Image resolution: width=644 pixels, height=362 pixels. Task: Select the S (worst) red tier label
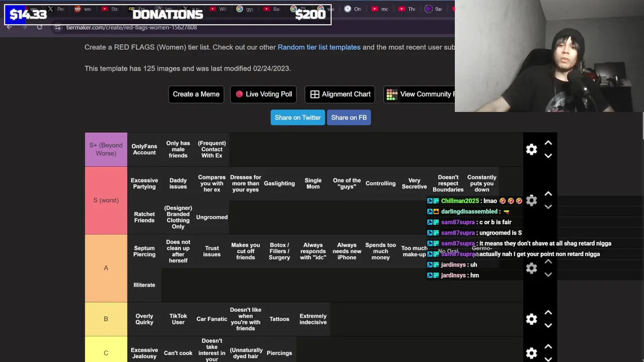106,200
